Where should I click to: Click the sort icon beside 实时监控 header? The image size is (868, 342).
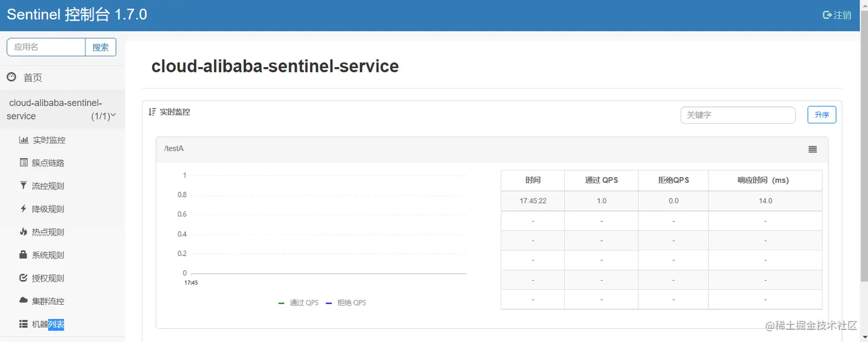pyautogui.click(x=152, y=112)
